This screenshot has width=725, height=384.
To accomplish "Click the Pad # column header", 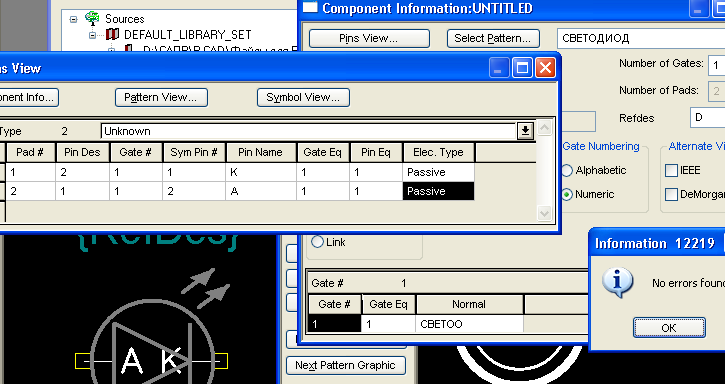I will tap(30, 153).
